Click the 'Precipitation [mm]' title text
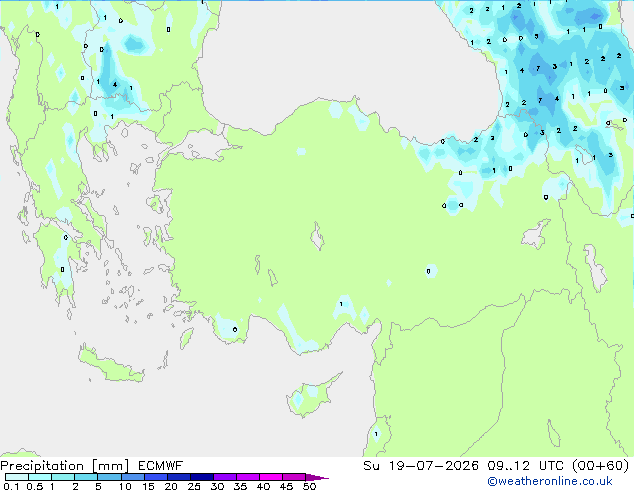634x490 pixels. (x=65, y=466)
